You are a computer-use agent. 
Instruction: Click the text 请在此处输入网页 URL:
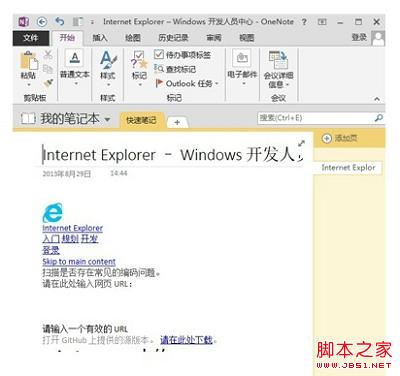pos(87,284)
